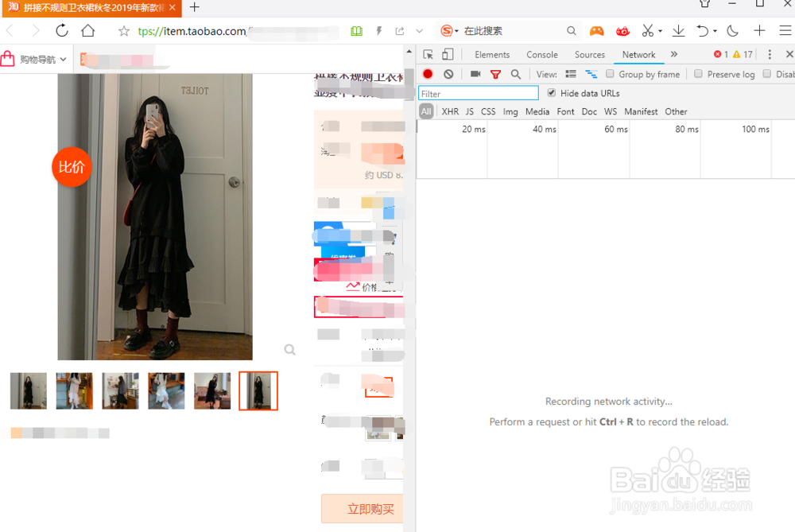Filter network requests by Doc
Viewport: 795px width, 532px height.
[x=589, y=111]
